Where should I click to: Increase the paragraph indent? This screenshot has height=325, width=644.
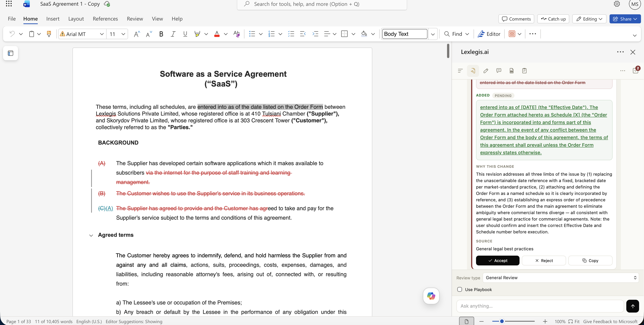[315, 34]
